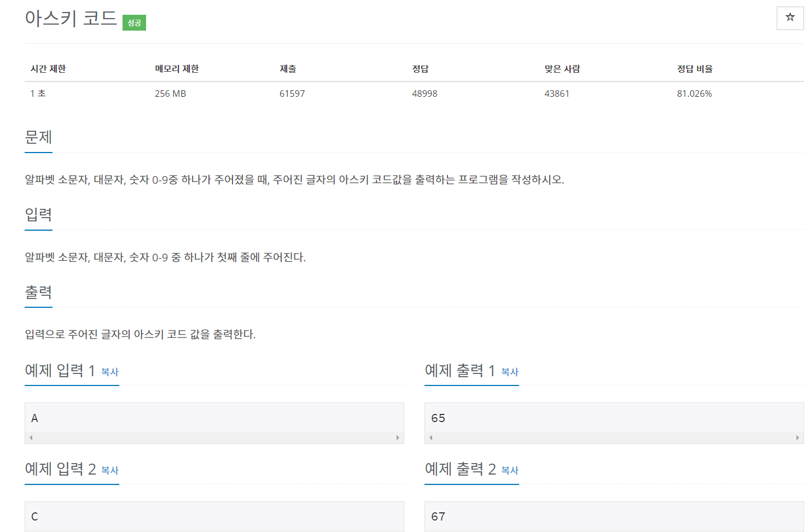Click the time limit value '1 초'
The image size is (809, 532).
pyautogui.click(x=38, y=93)
